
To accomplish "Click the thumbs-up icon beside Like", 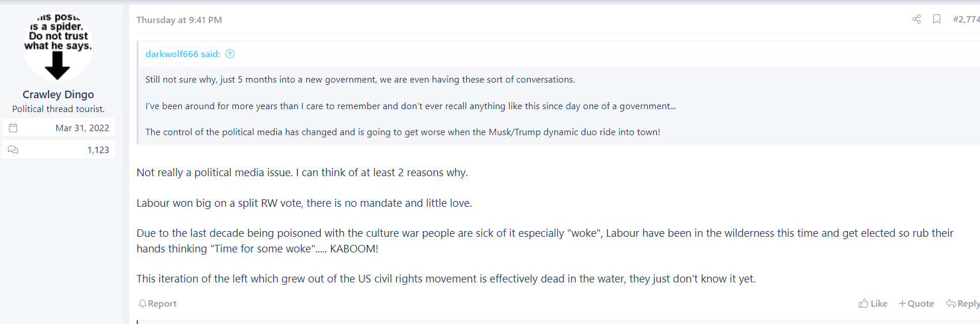I will [x=863, y=303].
